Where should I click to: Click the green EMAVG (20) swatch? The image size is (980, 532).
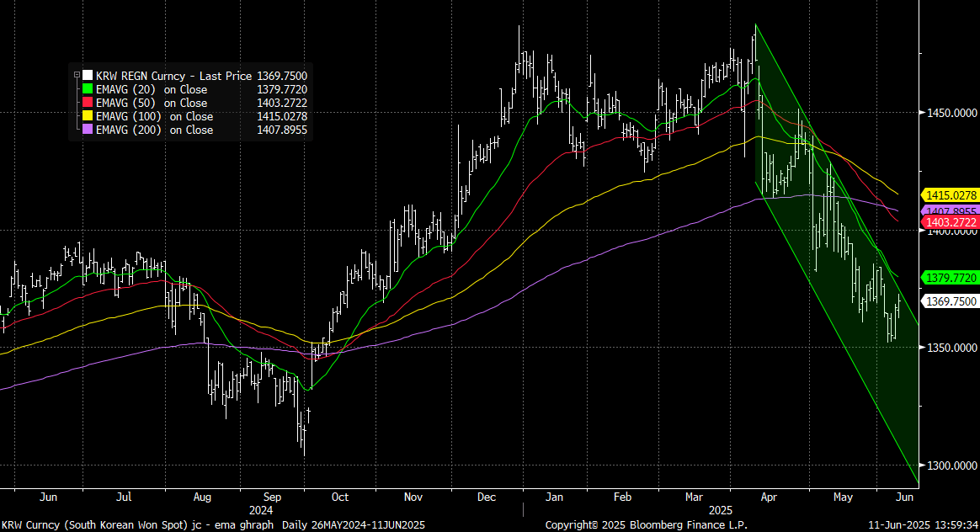coord(88,89)
